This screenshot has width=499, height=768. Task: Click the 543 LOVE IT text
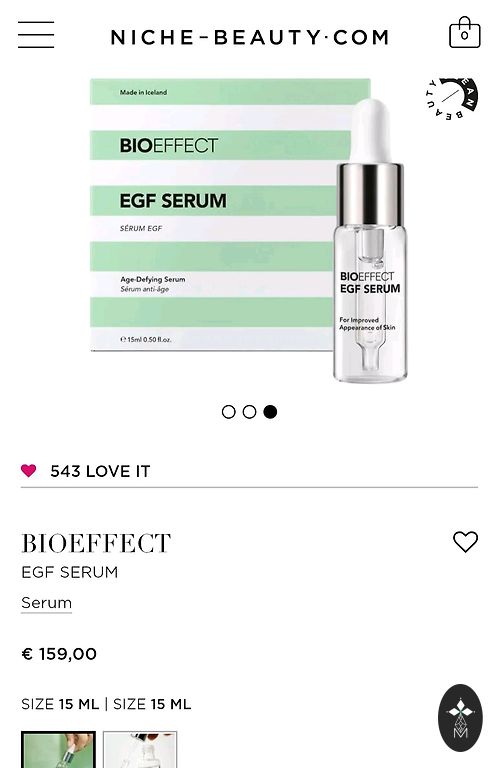pyautogui.click(x=100, y=471)
